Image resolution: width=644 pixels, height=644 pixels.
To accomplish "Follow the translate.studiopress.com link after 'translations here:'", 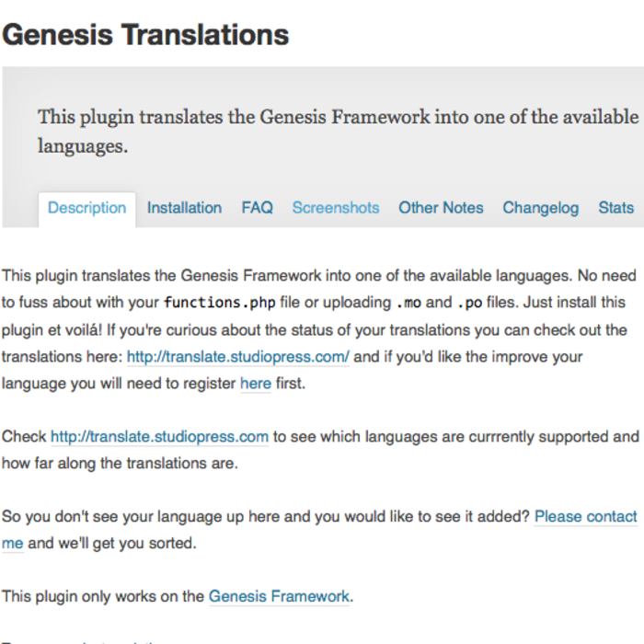I will click(237, 357).
